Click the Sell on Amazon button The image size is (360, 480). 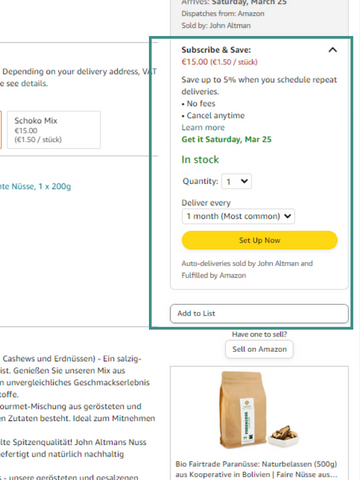(259, 349)
